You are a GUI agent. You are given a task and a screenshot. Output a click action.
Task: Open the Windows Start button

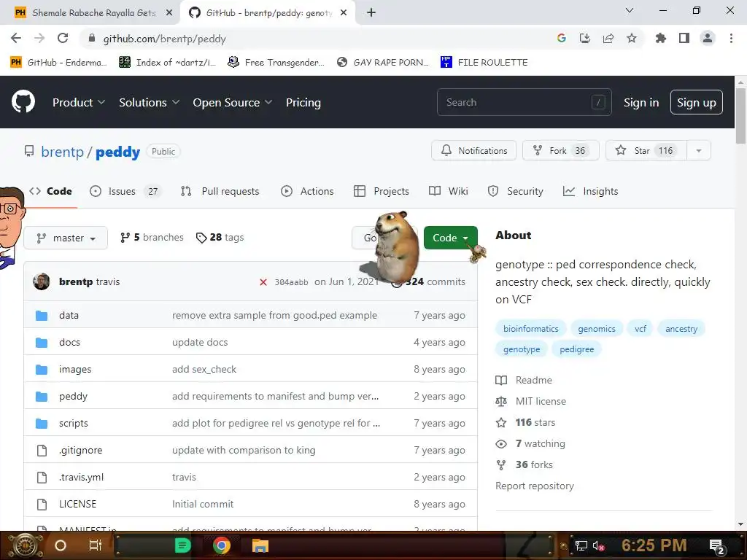(26, 545)
